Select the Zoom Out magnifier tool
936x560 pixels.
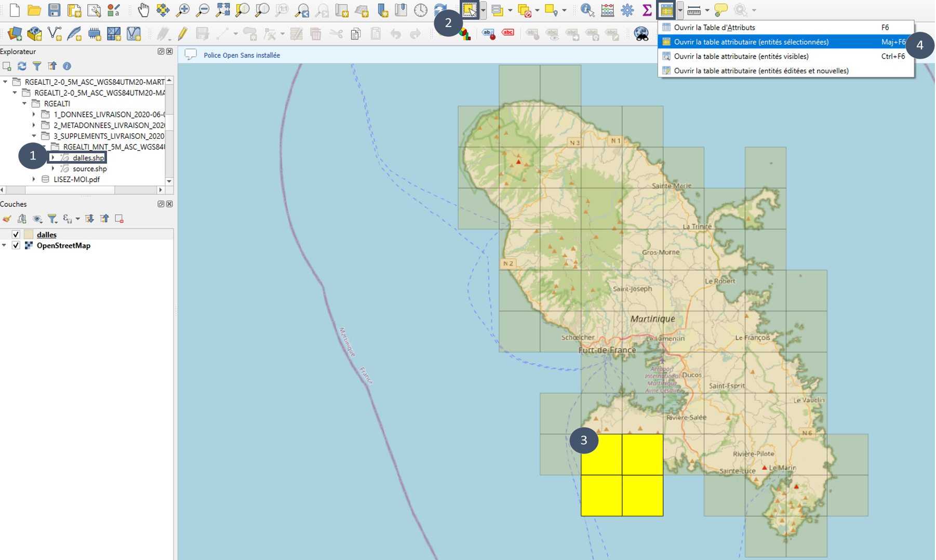pyautogui.click(x=203, y=10)
